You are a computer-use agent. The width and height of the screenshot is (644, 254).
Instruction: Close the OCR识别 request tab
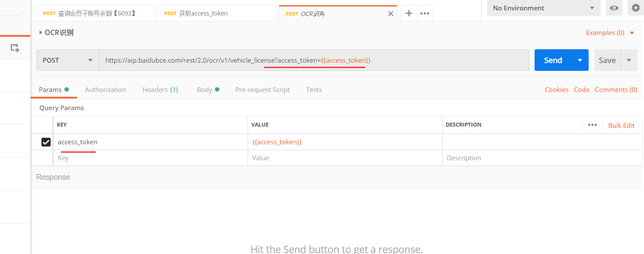[391, 14]
